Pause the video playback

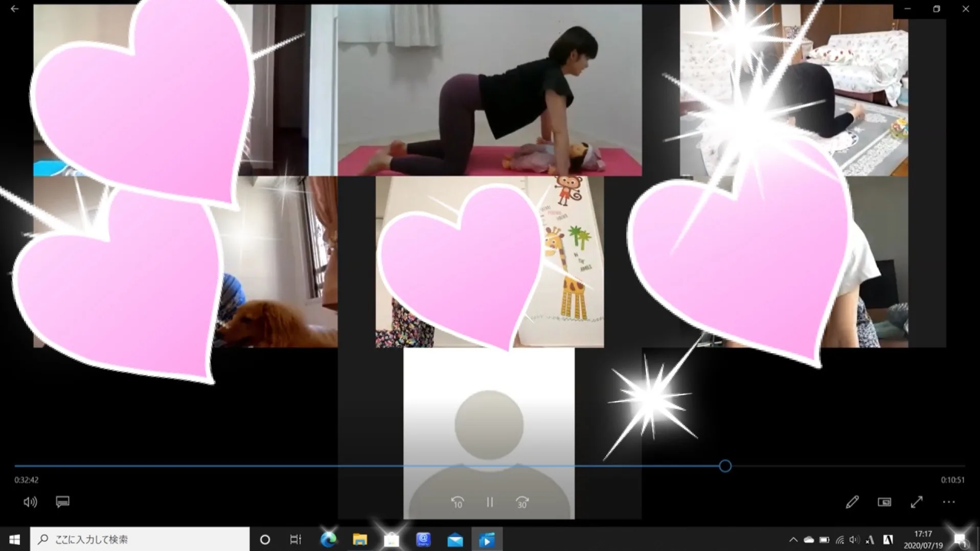pos(490,502)
